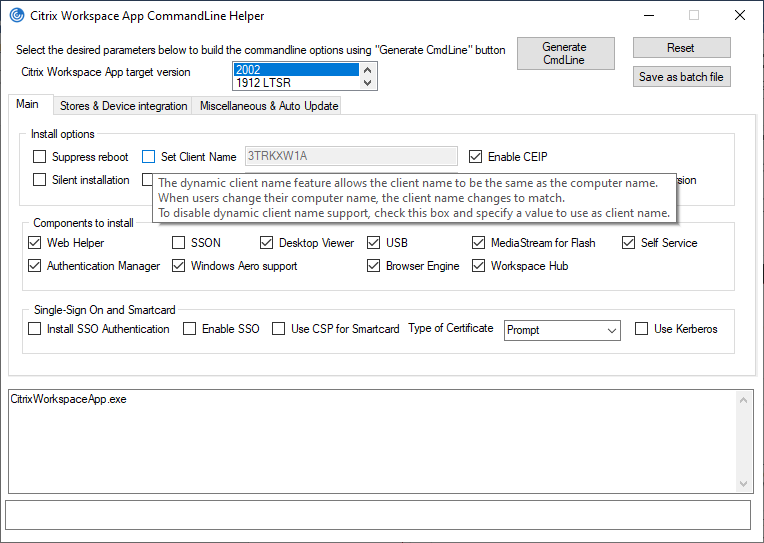Click the command line output text area

click(x=372, y=441)
